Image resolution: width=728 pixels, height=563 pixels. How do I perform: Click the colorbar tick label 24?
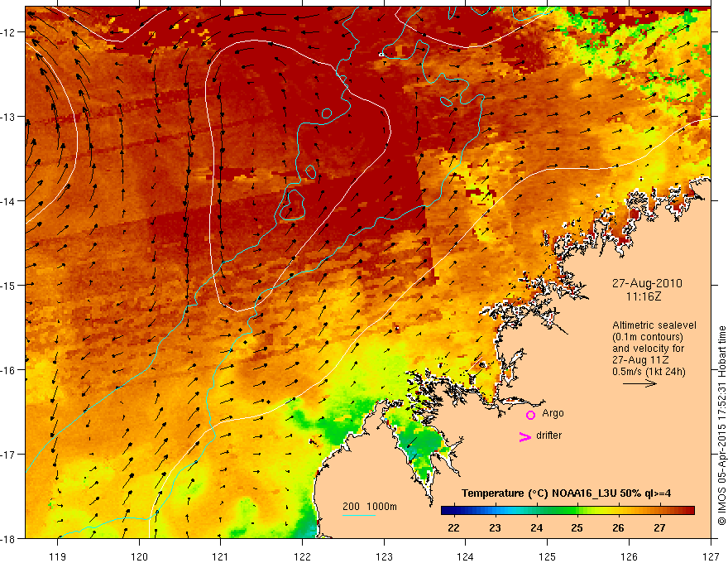pos(536,527)
